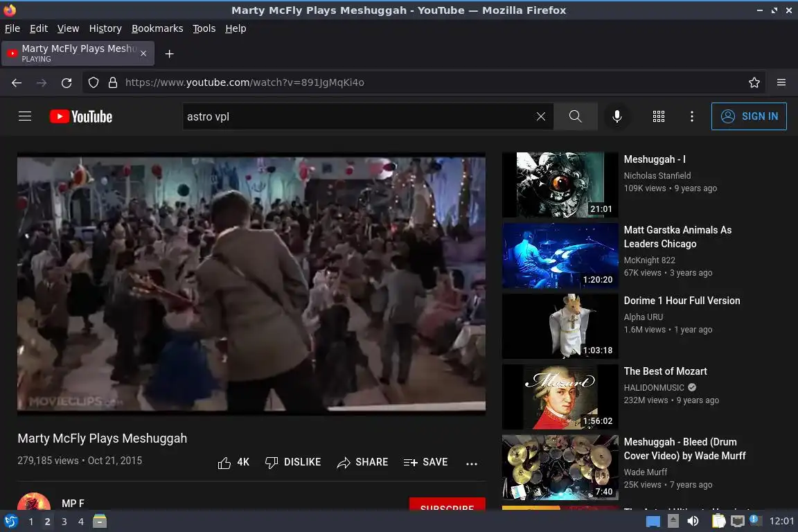Open the system start menu icon in taskbar

(x=10, y=522)
